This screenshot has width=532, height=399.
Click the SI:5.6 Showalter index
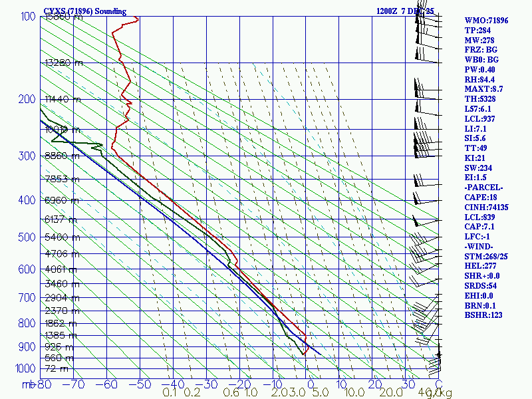point(475,138)
